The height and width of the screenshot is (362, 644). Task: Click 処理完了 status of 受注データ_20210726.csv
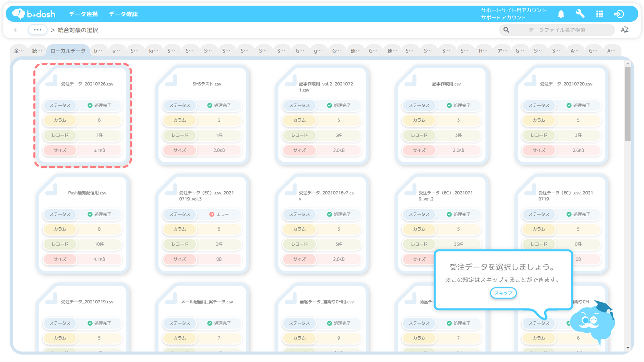[x=99, y=105]
